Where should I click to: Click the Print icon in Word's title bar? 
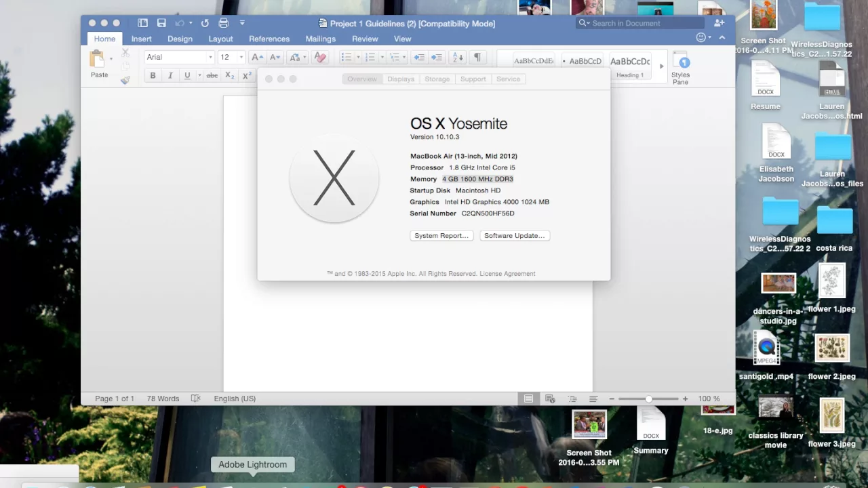pos(224,23)
